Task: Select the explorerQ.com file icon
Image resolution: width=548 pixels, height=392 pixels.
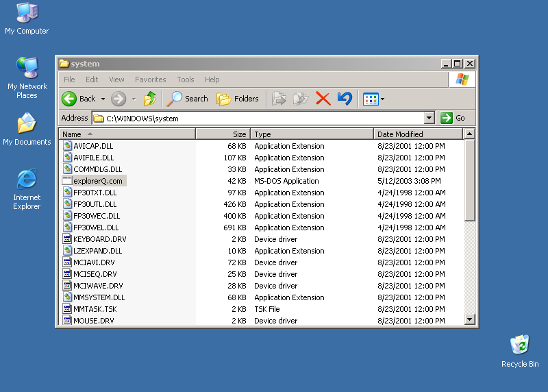Action: click(67, 181)
